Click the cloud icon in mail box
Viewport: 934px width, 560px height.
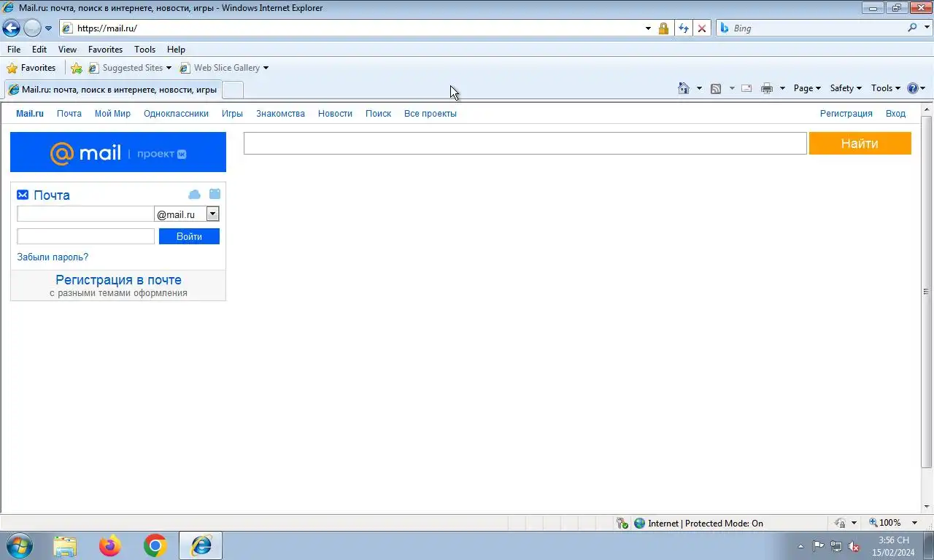pos(194,195)
